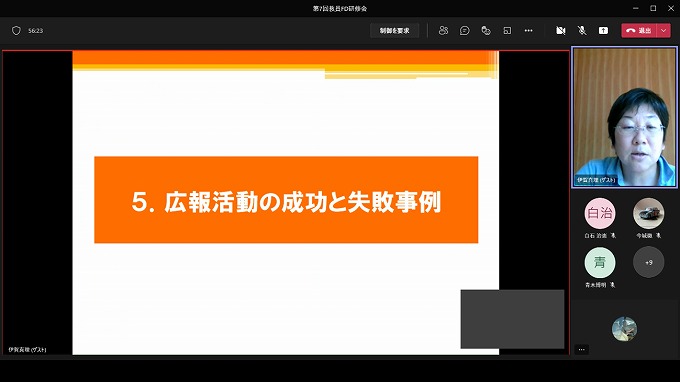This screenshot has height=382, width=680.
Task: Toggle the microphone mute button
Action: click(582, 30)
